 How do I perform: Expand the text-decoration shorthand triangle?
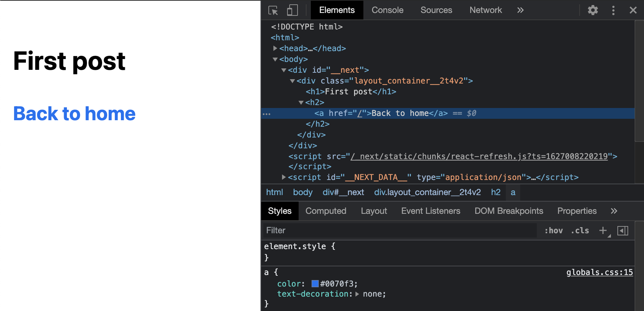[357, 294]
